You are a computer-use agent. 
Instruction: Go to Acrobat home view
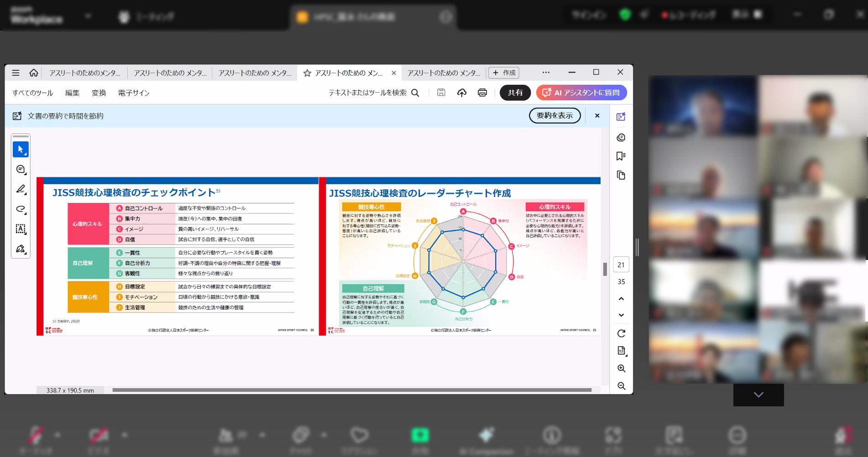[x=34, y=73]
